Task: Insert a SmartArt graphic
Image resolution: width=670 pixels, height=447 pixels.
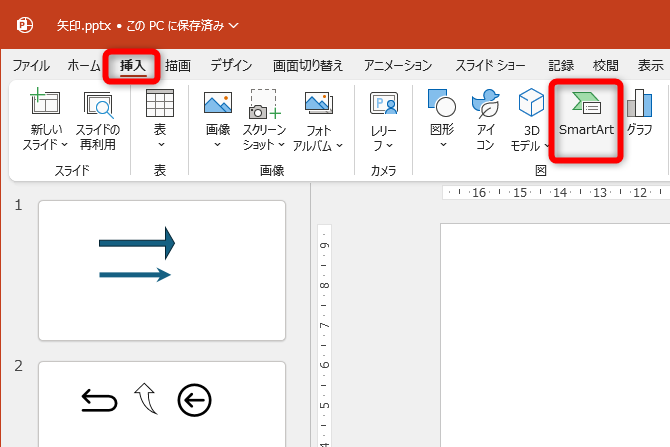Action: [586, 120]
